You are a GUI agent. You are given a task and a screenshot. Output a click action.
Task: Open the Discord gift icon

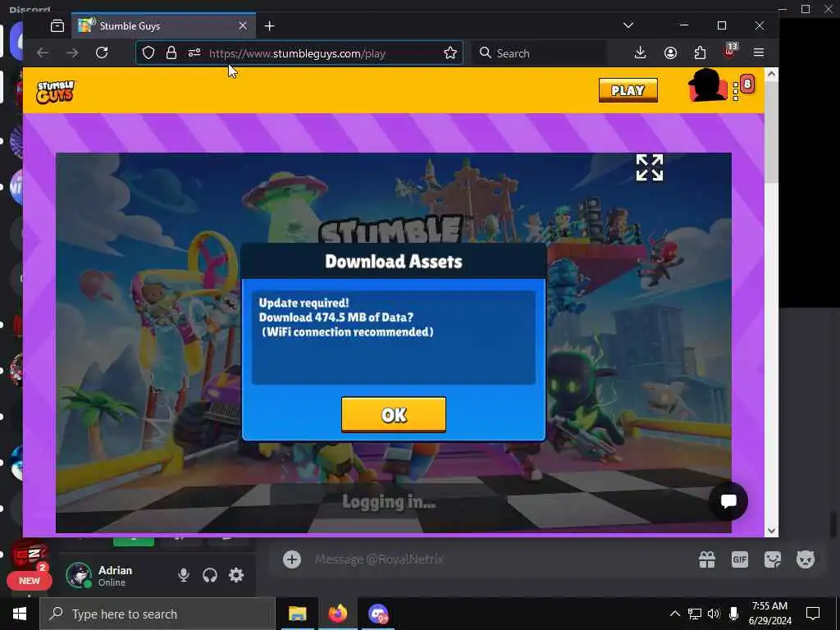(707, 559)
